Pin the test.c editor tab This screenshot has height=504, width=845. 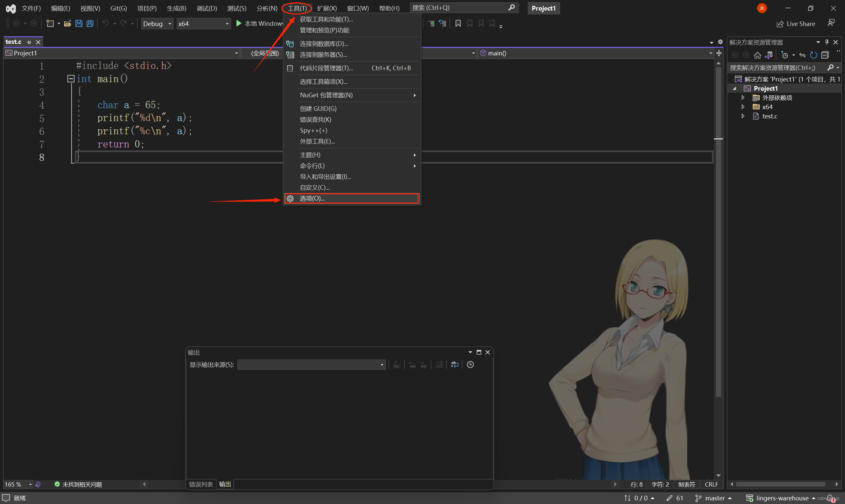29,42
